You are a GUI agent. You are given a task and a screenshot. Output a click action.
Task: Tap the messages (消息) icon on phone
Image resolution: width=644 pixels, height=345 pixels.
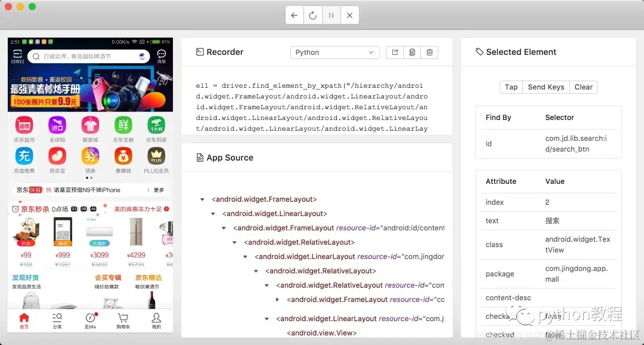point(162,56)
